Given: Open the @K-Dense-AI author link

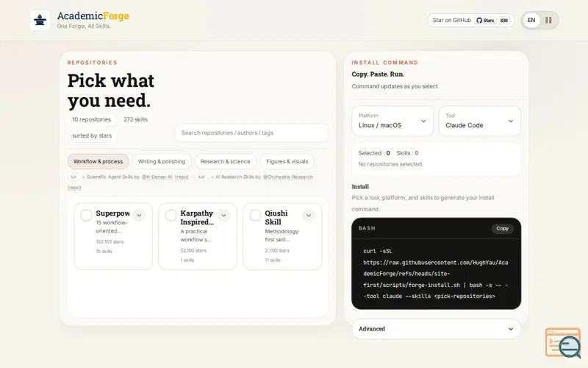Looking at the screenshot, I should [157, 177].
